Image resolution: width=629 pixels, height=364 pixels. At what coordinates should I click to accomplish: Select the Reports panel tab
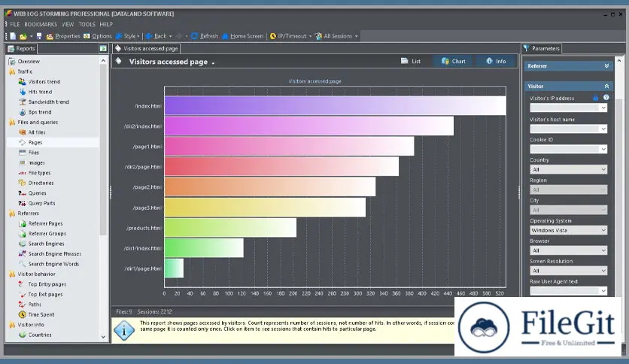click(21, 48)
